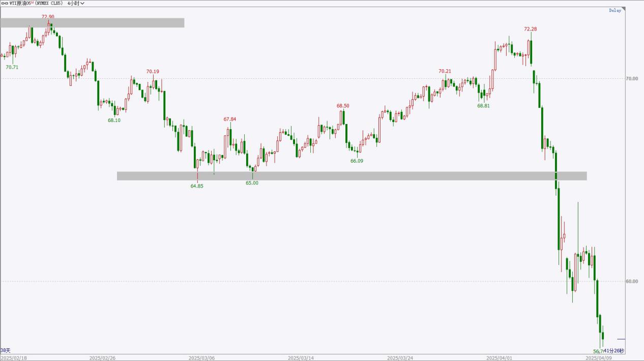This screenshot has width=644, height=361.
Task: Click the current price marker line on price axis
Action: [621, 339]
